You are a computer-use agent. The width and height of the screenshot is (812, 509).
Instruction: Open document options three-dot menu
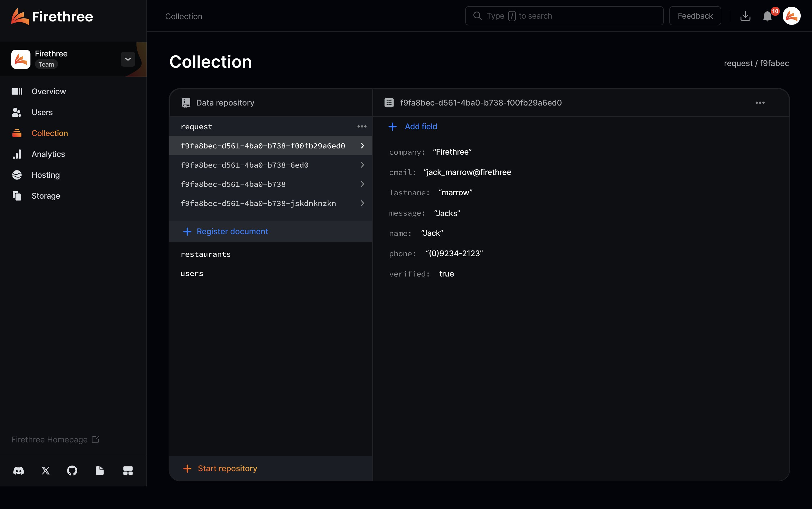tap(760, 103)
